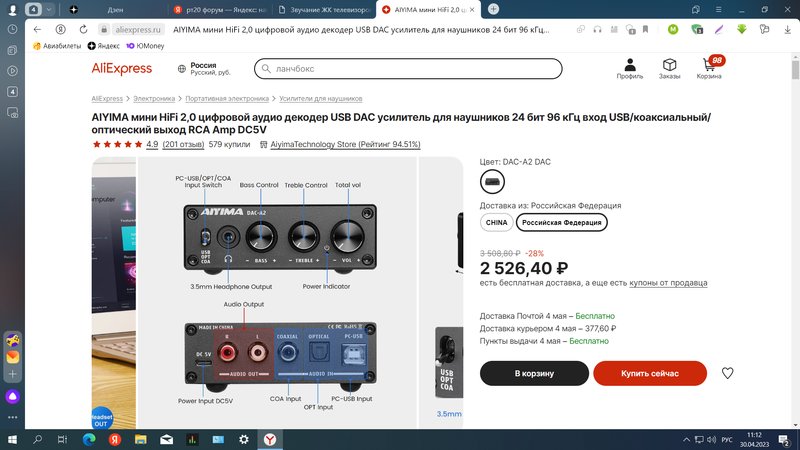The width and height of the screenshot is (800, 450).
Task: Open Россия region and currency selector
Action: pyautogui.click(x=204, y=68)
